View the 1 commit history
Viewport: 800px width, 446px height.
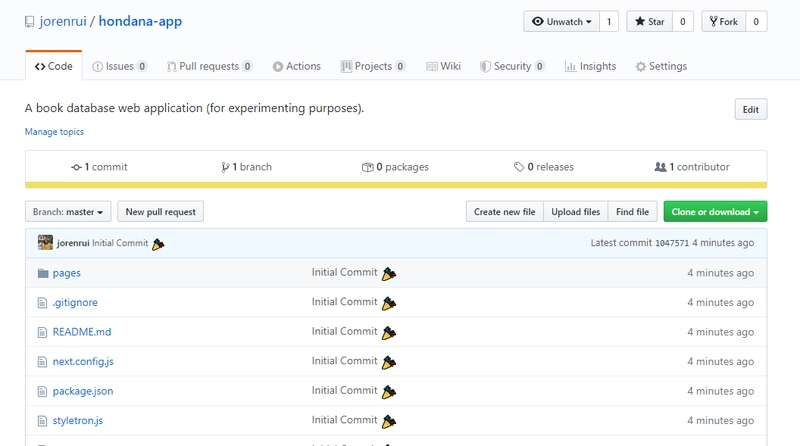(99, 167)
